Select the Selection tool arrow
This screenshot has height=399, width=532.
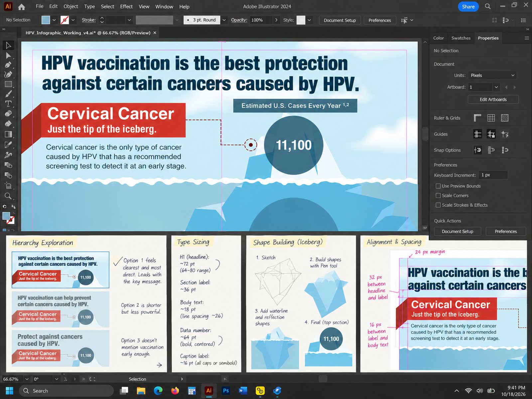tap(8, 45)
